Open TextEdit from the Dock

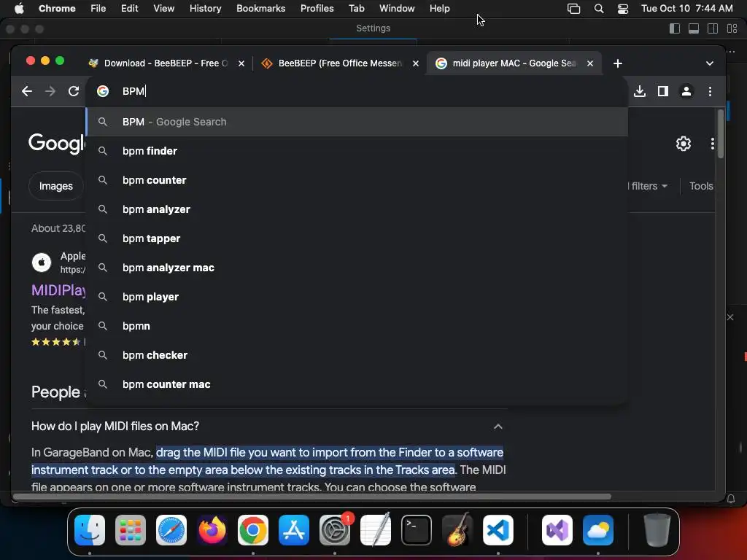pos(376,530)
